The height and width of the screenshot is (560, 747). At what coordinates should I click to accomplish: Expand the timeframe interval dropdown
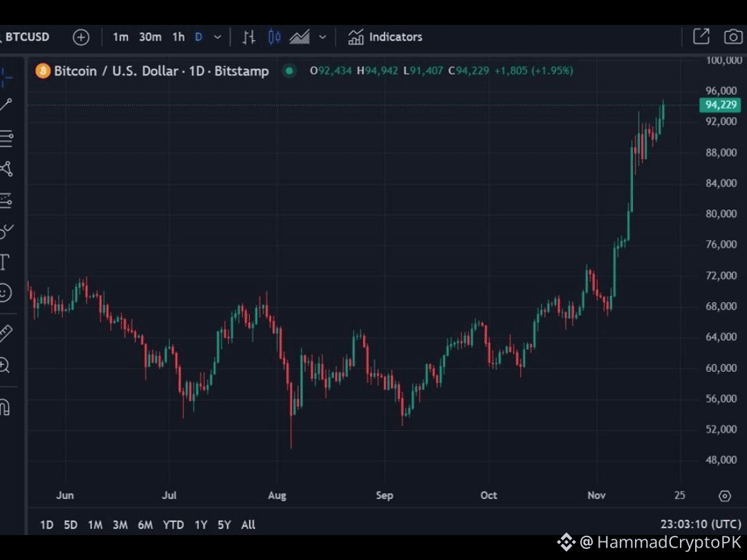[218, 37]
